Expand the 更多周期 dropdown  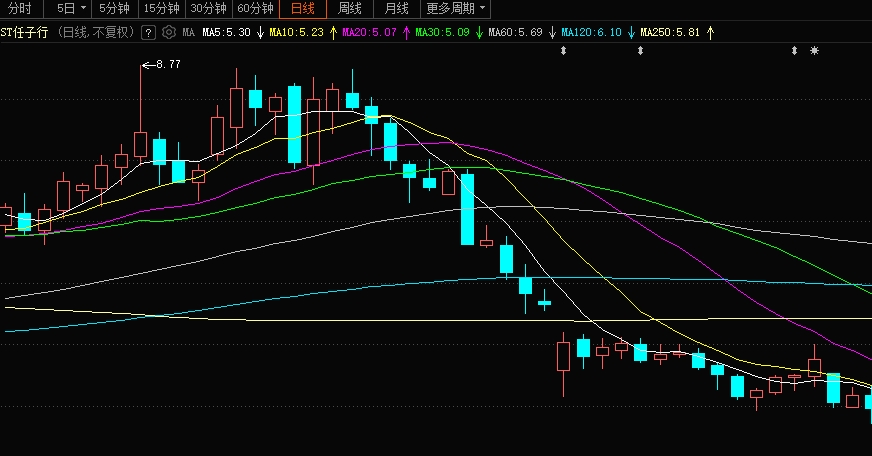[x=456, y=9]
